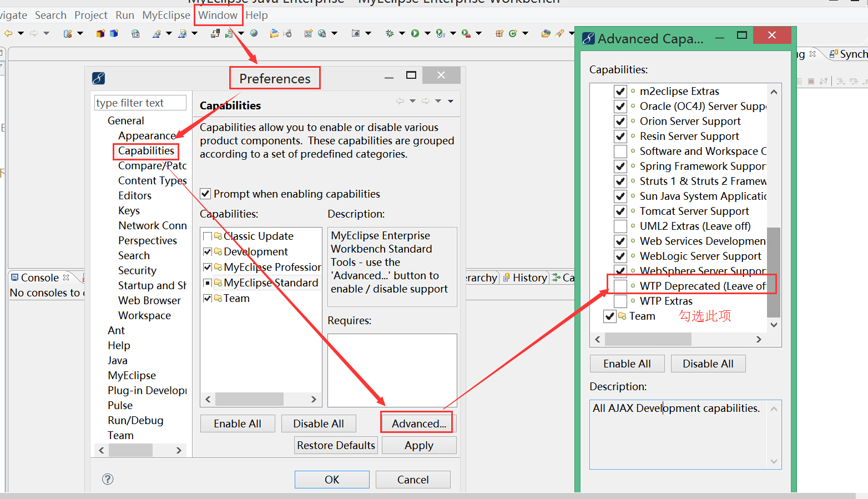Click the New wizard icon in toolbar

68,33
